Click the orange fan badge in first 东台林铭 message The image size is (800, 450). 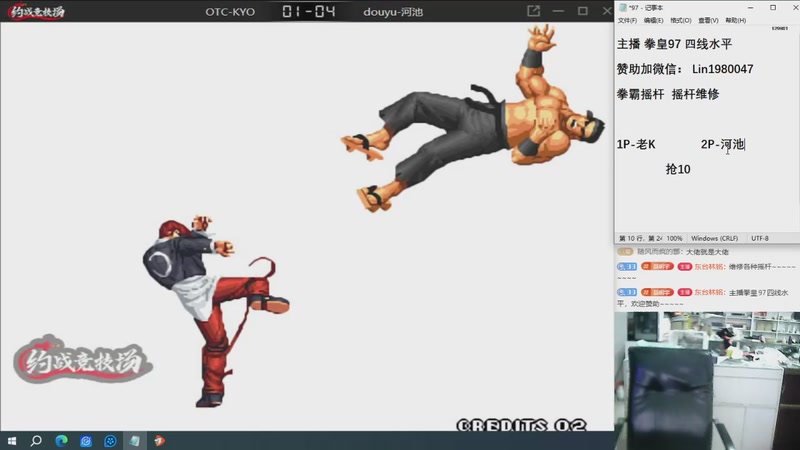[657, 266]
